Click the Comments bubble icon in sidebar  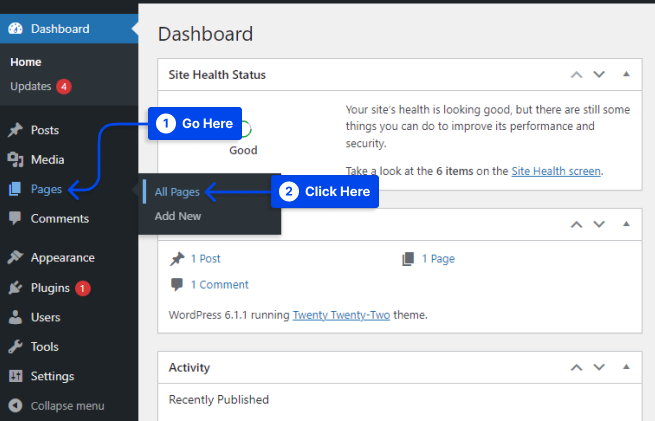click(x=15, y=218)
